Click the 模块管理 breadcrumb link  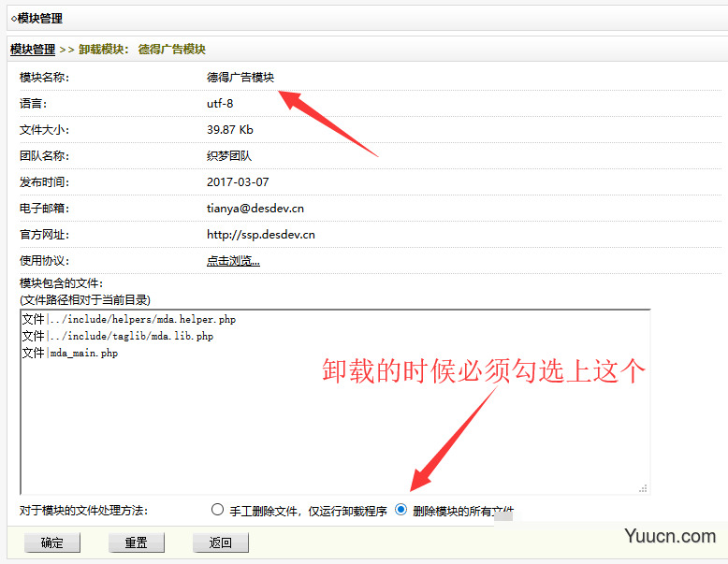(33, 50)
